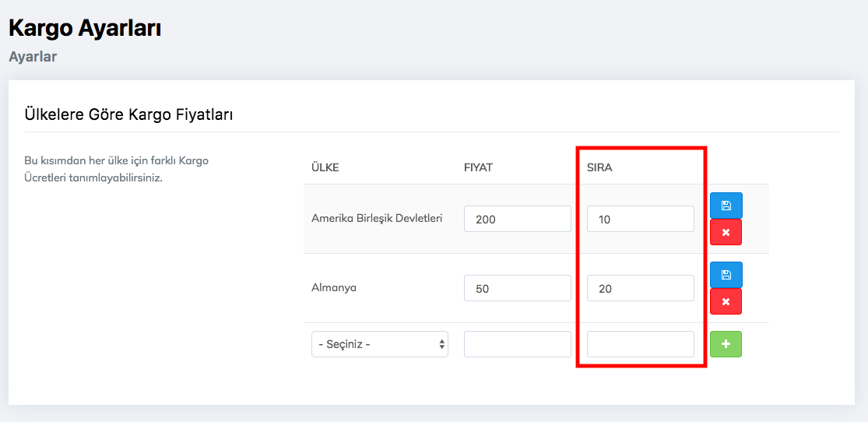868x422 pixels.
Task: Remove the Almanya row with red X
Action: tap(726, 301)
